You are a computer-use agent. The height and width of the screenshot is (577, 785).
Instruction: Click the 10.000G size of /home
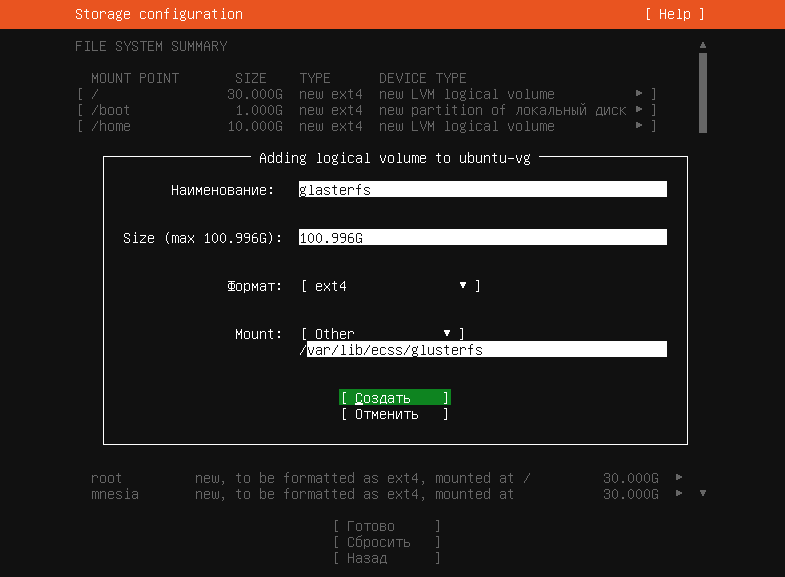(x=255, y=126)
